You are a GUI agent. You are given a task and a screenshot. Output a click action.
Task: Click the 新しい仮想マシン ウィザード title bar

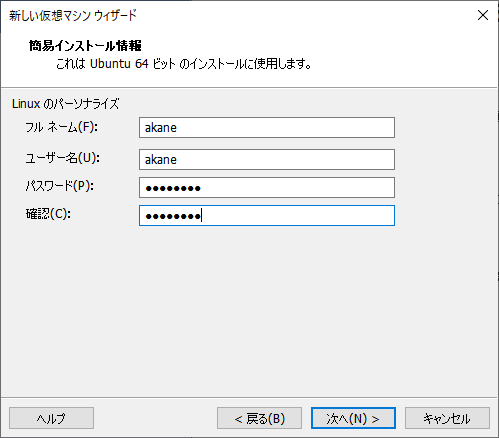(73, 15)
